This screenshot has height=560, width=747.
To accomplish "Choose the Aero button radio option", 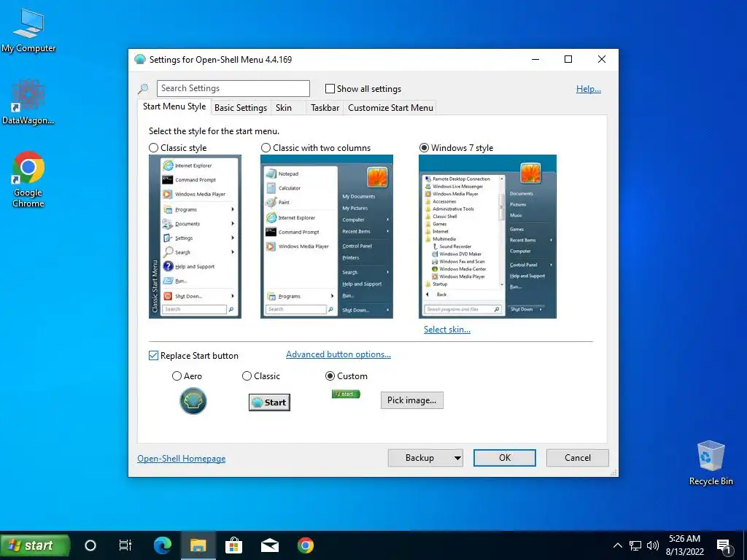I will coord(177,376).
